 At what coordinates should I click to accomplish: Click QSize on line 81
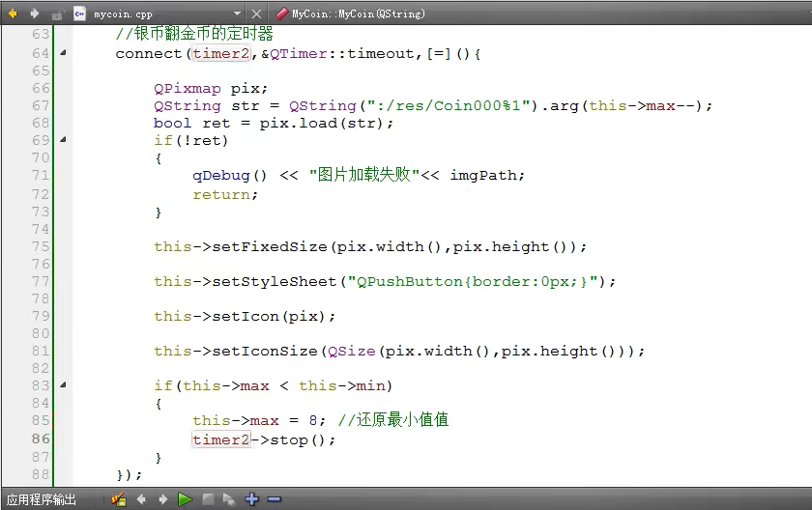click(352, 352)
